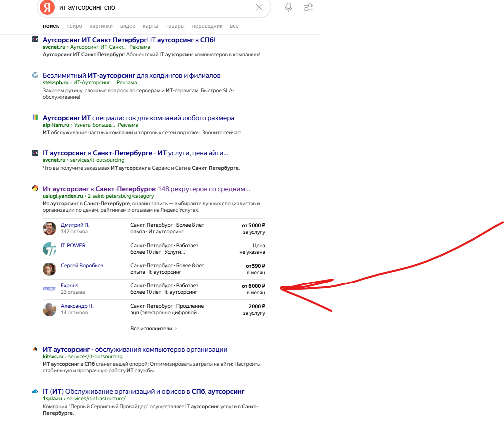Click the Yandex logo icon

pos(47,7)
